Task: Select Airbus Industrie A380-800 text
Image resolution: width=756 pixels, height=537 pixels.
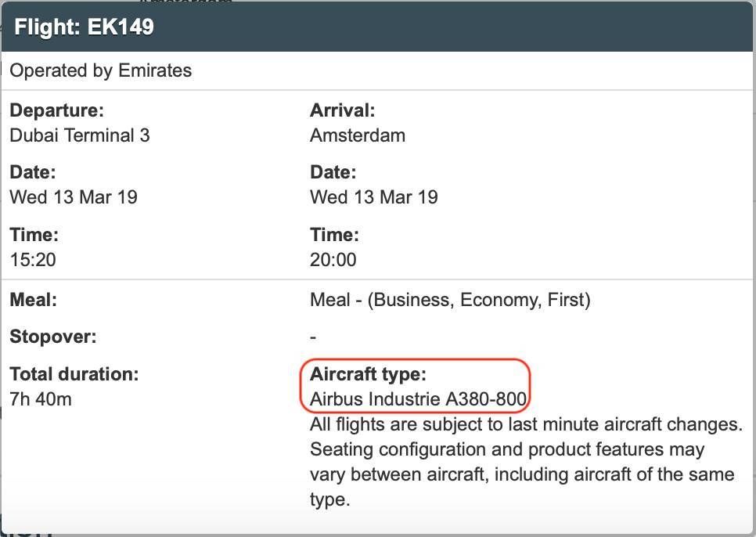Action: coord(418,399)
